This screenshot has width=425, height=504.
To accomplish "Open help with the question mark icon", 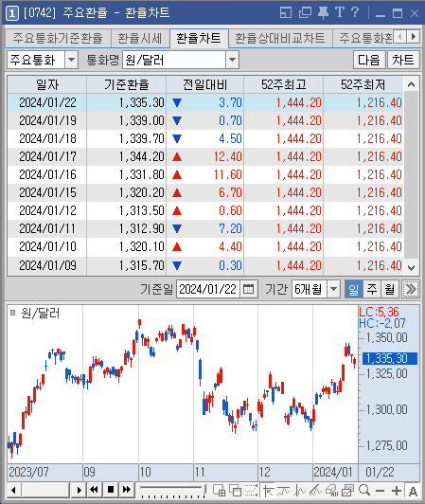I will [x=355, y=13].
